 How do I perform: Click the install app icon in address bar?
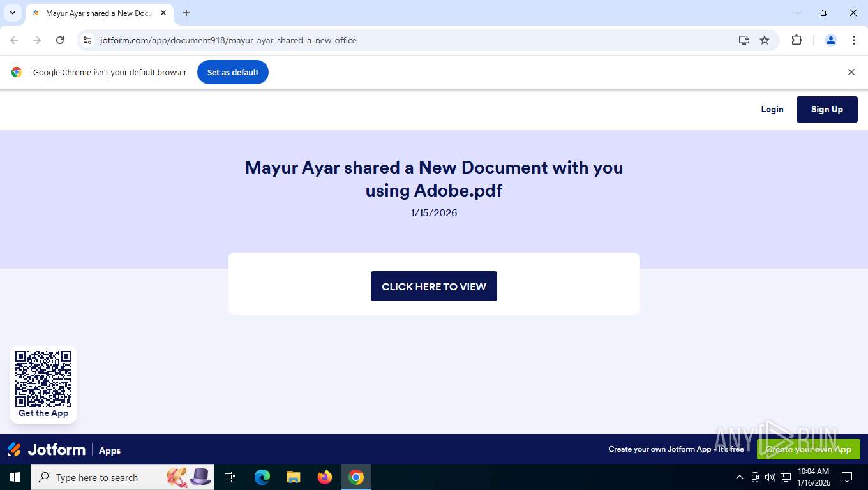744,40
